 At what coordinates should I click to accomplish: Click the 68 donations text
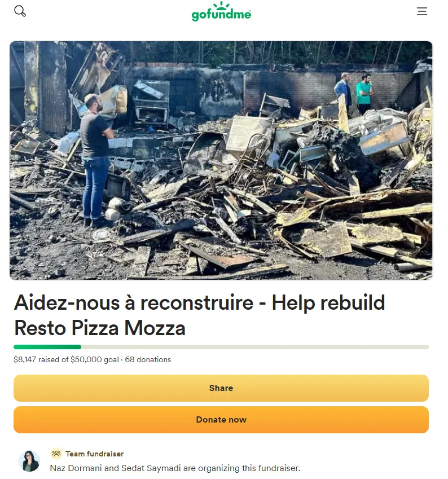(148, 359)
